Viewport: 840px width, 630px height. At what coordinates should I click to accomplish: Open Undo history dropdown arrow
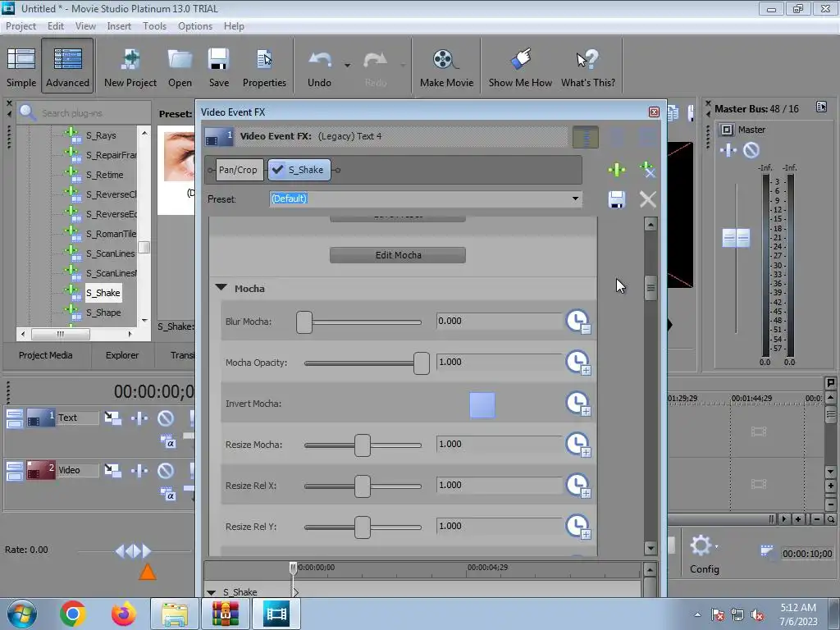point(347,66)
